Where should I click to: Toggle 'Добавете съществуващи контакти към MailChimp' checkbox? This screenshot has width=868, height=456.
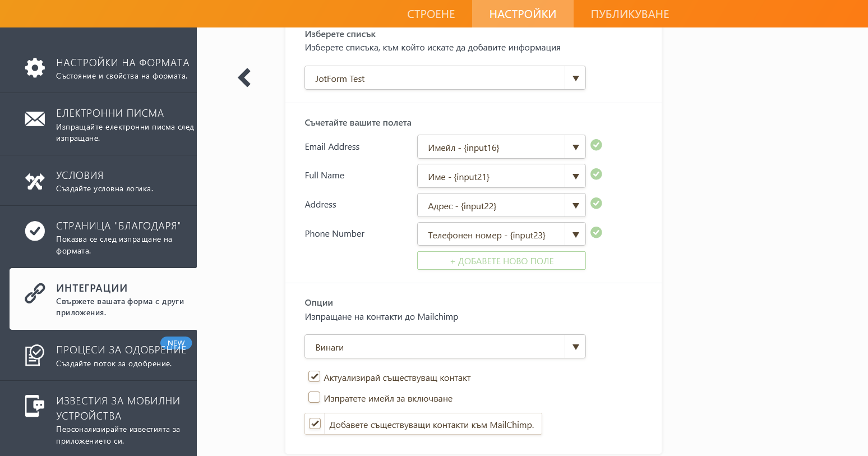315,424
